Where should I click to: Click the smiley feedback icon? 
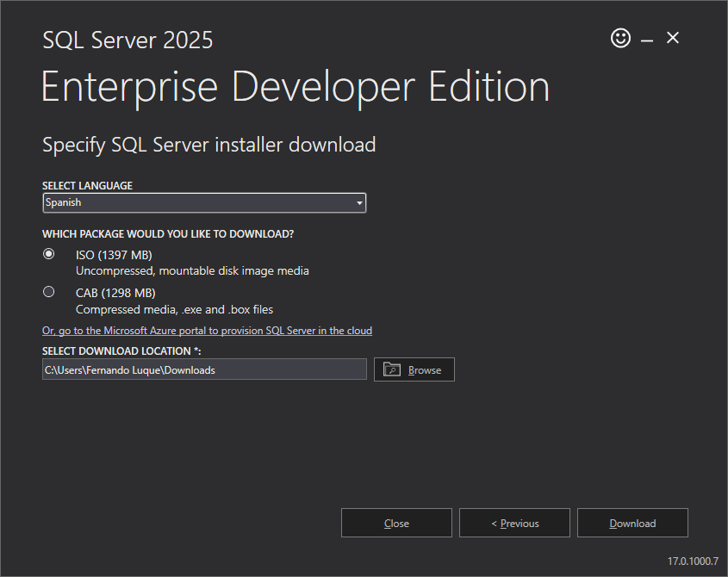pos(620,38)
